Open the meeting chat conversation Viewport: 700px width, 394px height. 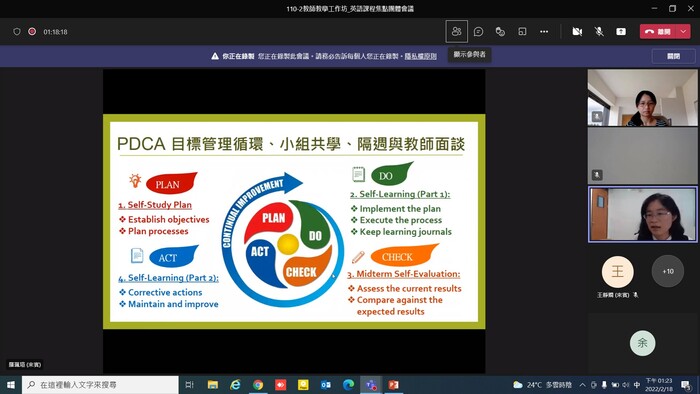pos(479,32)
